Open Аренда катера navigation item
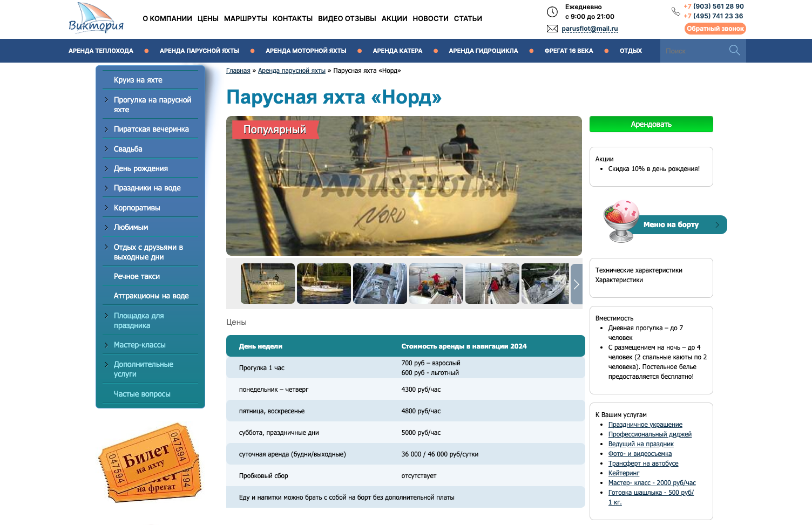 coord(397,51)
